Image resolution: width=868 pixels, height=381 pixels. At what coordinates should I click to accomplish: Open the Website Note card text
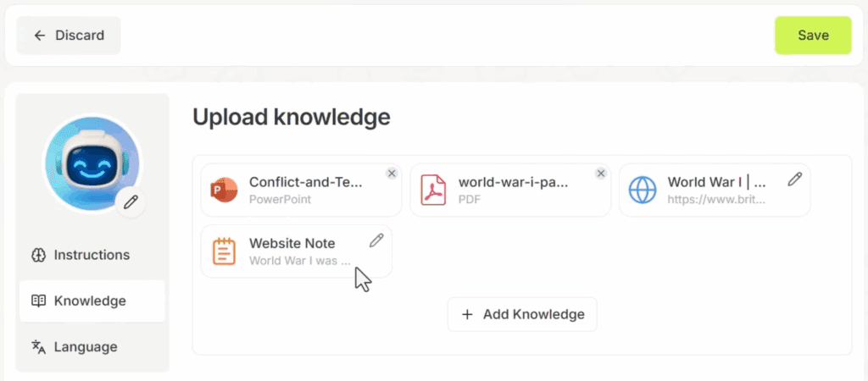pos(296,251)
